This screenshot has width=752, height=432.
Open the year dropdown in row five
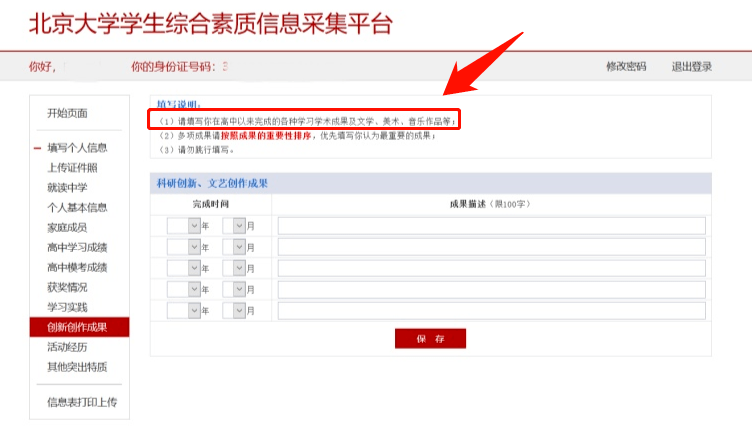click(184, 311)
